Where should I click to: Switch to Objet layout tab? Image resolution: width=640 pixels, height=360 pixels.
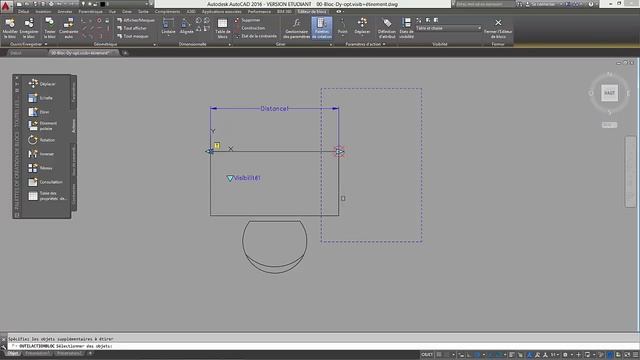coord(13,353)
